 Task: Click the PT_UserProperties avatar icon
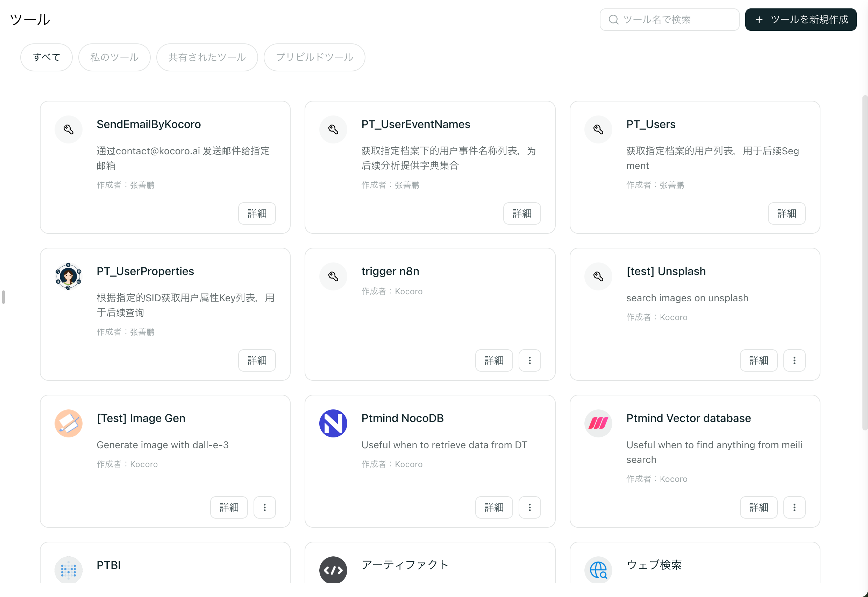coord(69,276)
